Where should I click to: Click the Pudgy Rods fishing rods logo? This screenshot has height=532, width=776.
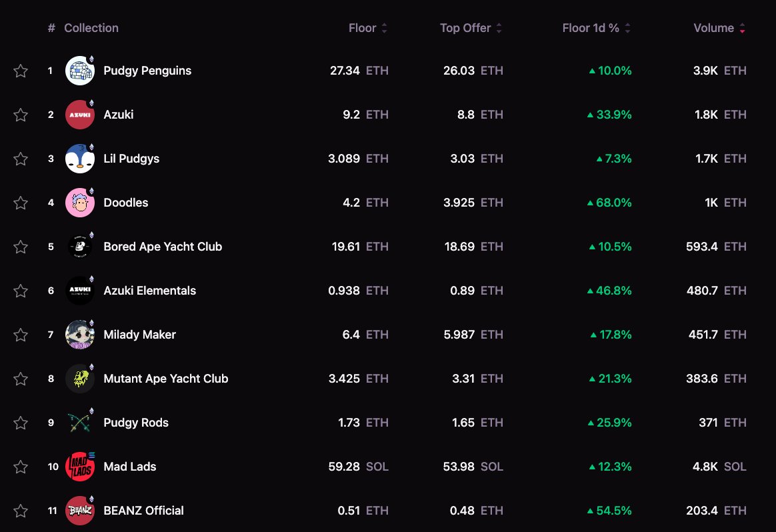tap(80, 423)
